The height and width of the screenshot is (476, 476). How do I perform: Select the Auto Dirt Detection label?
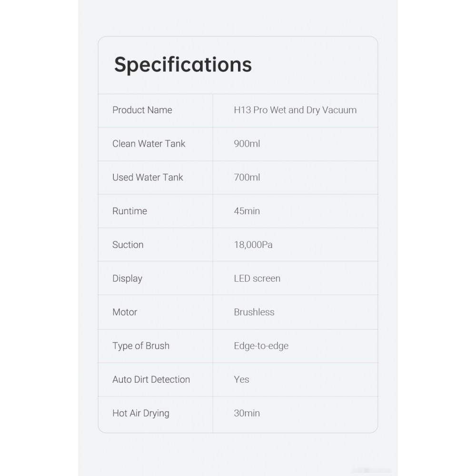(151, 379)
